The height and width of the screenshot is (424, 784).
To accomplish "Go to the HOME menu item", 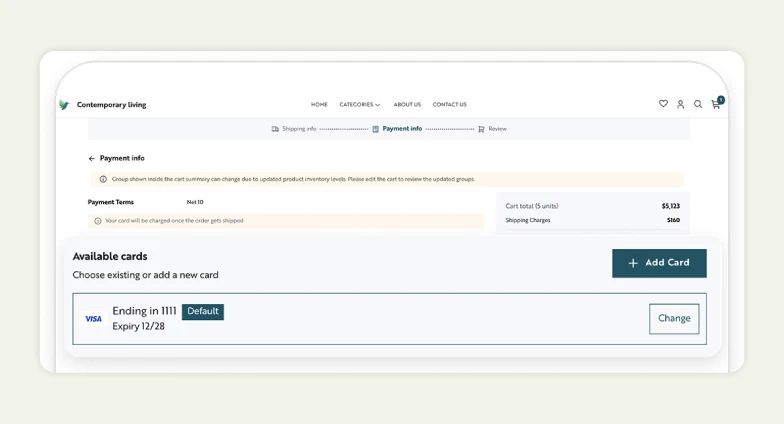I will tap(319, 104).
